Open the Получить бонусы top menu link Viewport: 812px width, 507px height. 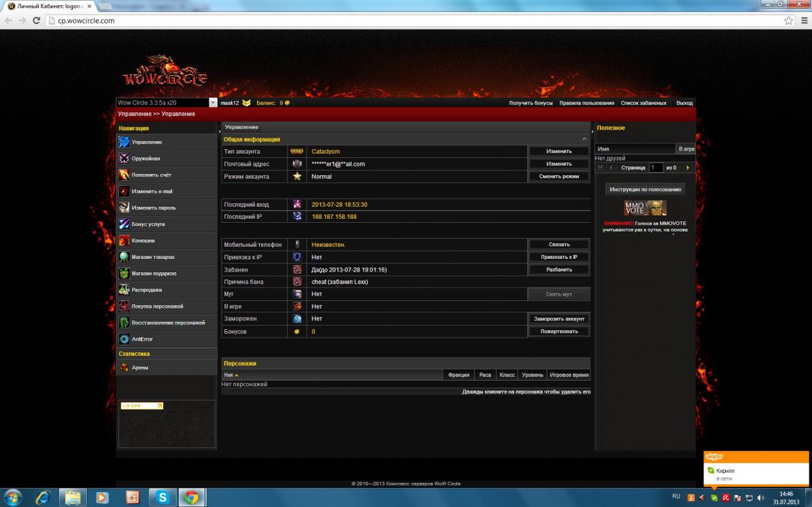(531, 103)
